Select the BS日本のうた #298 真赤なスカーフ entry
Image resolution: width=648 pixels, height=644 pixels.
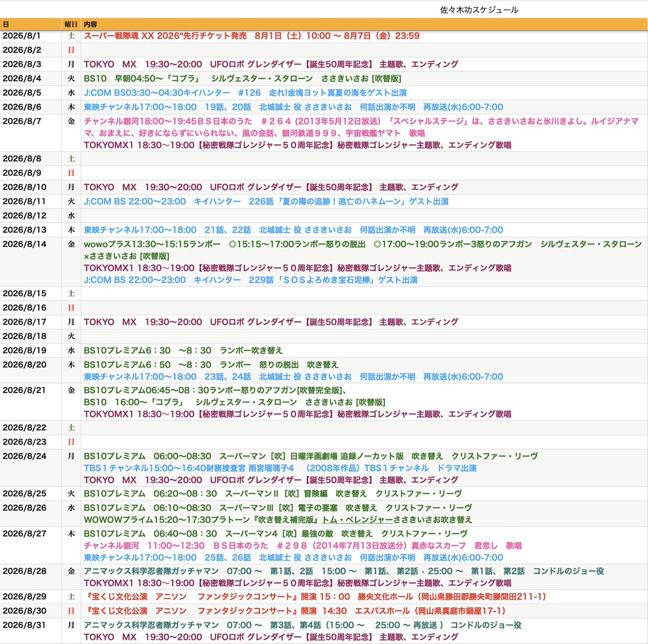[x=302, y=545]
